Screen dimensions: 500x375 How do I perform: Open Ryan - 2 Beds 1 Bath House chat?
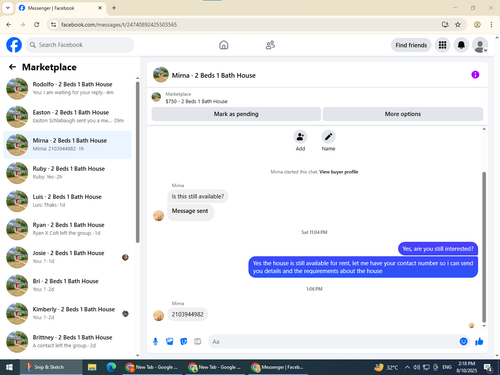[x=67, y=229]
